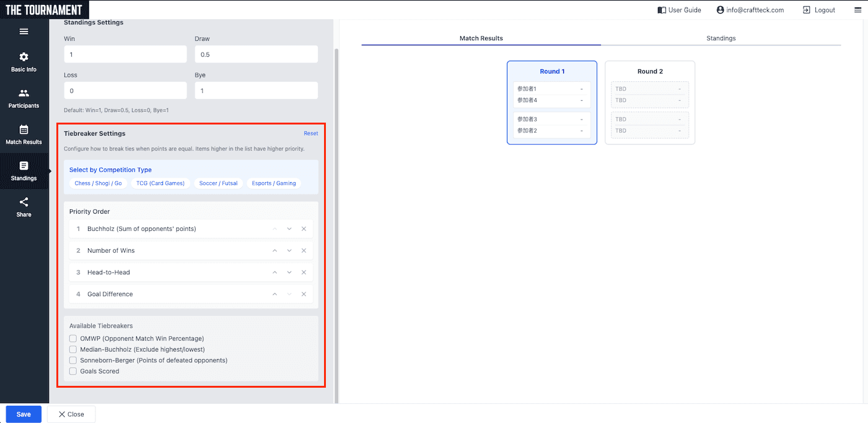Reset the tiebreaker settings

310,133
